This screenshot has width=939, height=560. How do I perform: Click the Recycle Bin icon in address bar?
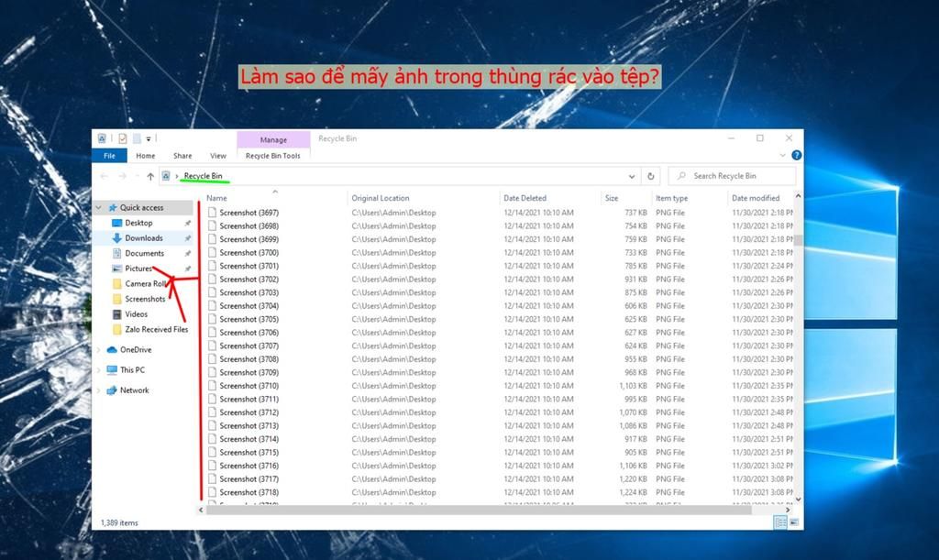(166, 176)
